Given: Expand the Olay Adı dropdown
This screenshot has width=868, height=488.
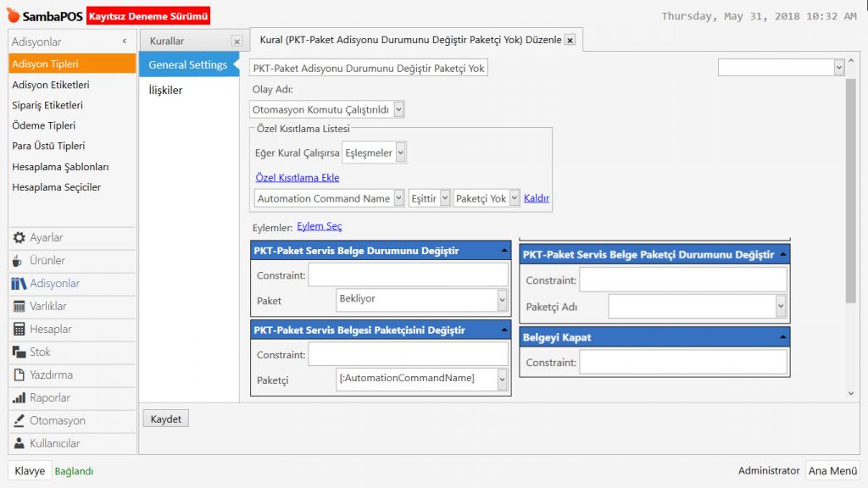Looking at the screenshot, I should click(x=399, y=109).
